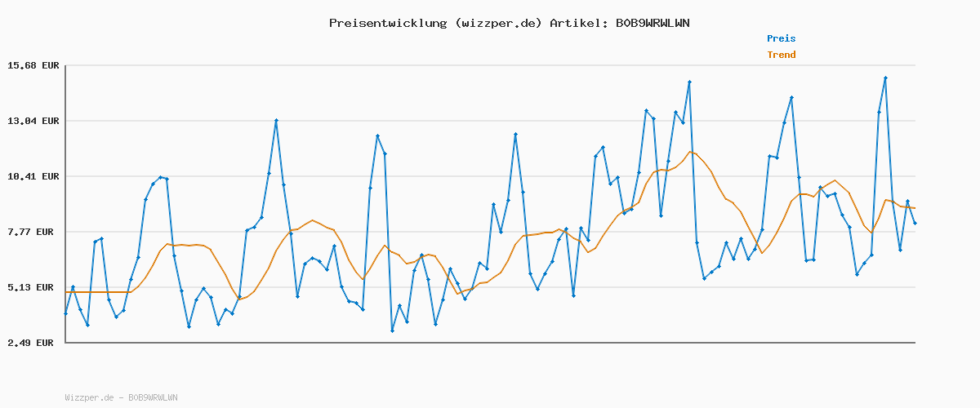
Task: Select the first blue data point at left edge
Action: [x=66, y=313]
